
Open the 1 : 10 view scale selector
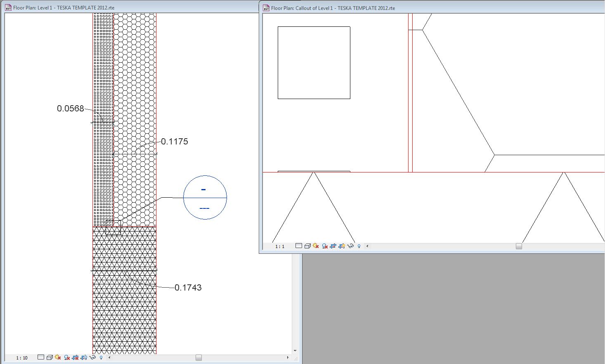(x=22, y=358)
